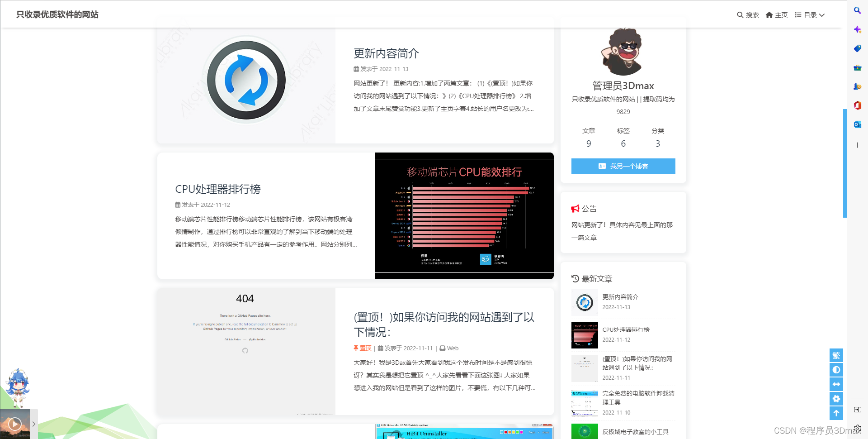Open article CPU处理器排行榜 title
The width and height of the screenshot is (868, 439).
click(218, 189)
